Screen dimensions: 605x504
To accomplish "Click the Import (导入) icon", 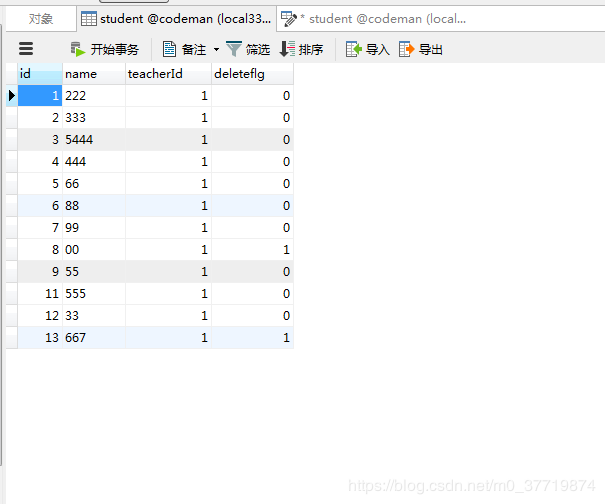I will tap(353, 49).
